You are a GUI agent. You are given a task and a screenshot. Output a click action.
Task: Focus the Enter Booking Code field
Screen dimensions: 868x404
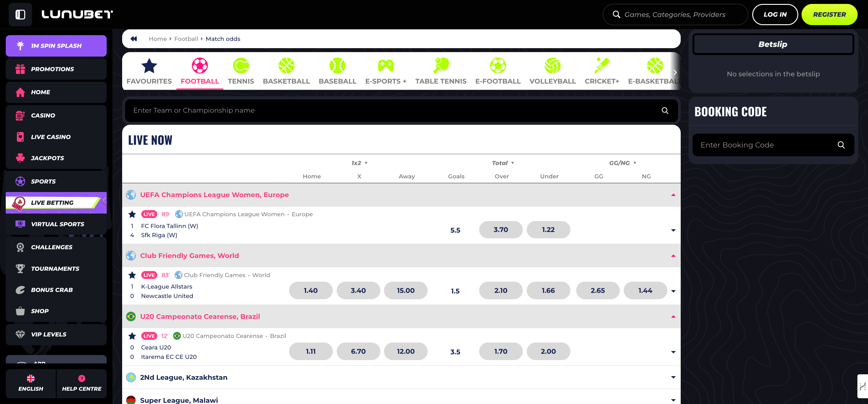[773, 145]
